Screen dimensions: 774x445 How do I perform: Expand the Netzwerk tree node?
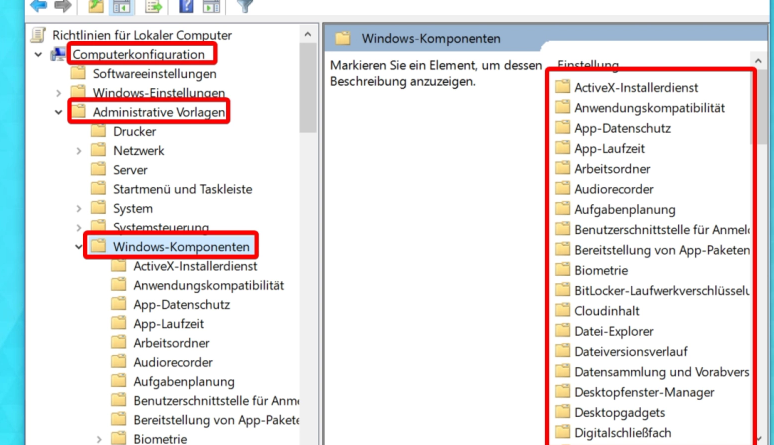[79, 151]
